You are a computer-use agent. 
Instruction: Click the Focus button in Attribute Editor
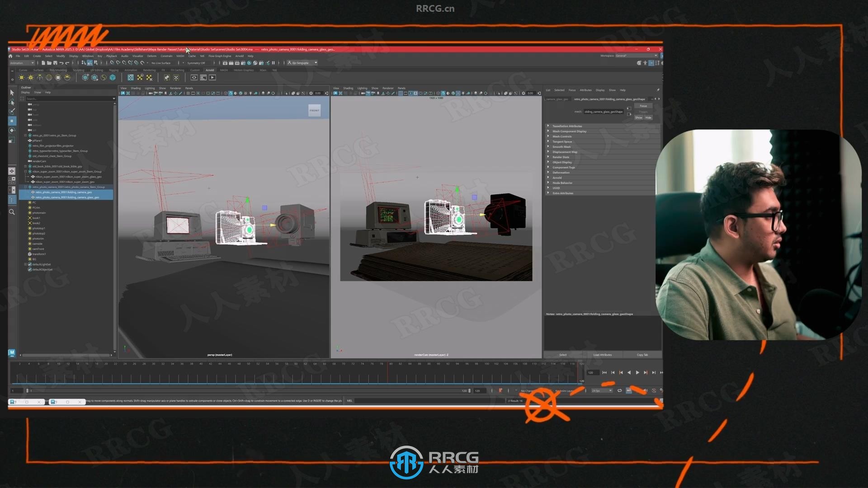coord(643,106)
